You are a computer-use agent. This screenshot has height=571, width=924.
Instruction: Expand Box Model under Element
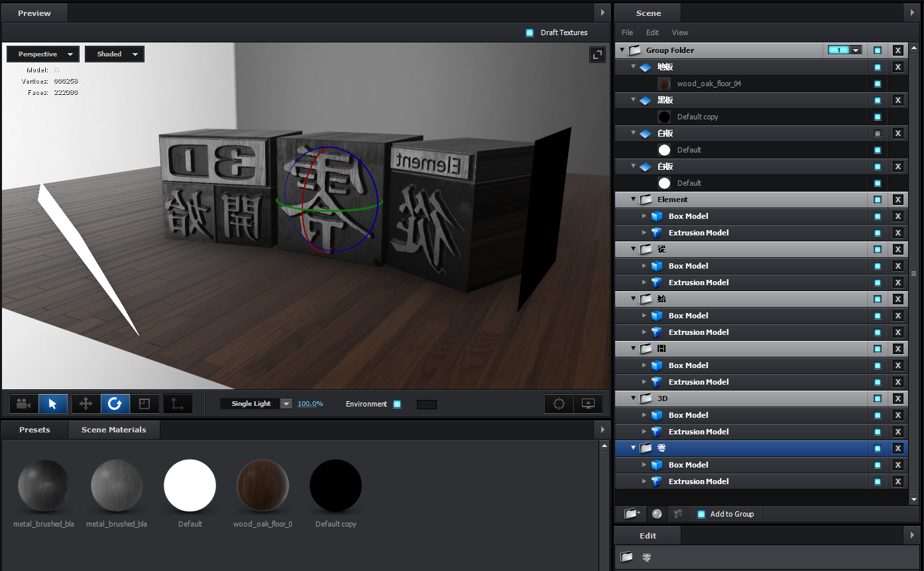(644, 216)
